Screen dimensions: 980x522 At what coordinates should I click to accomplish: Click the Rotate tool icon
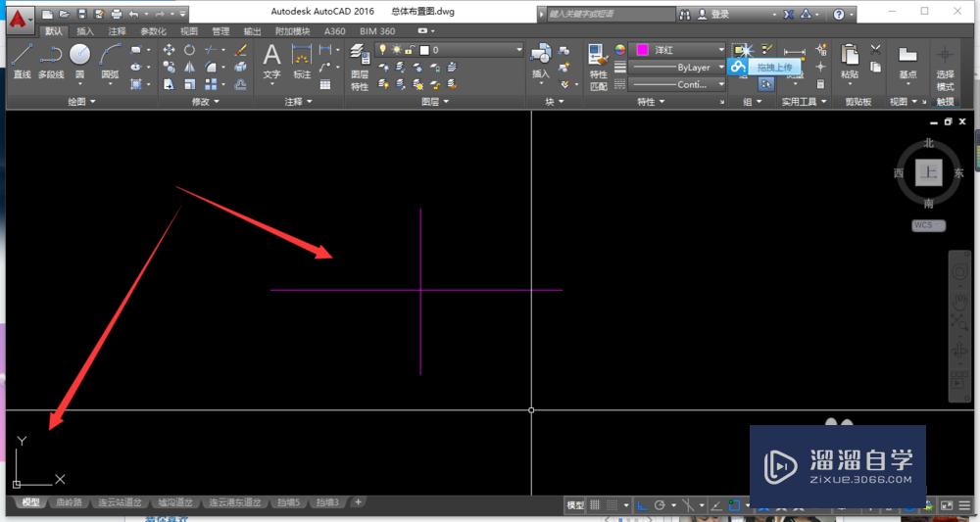pyautogui.click(x=189, y=50)
